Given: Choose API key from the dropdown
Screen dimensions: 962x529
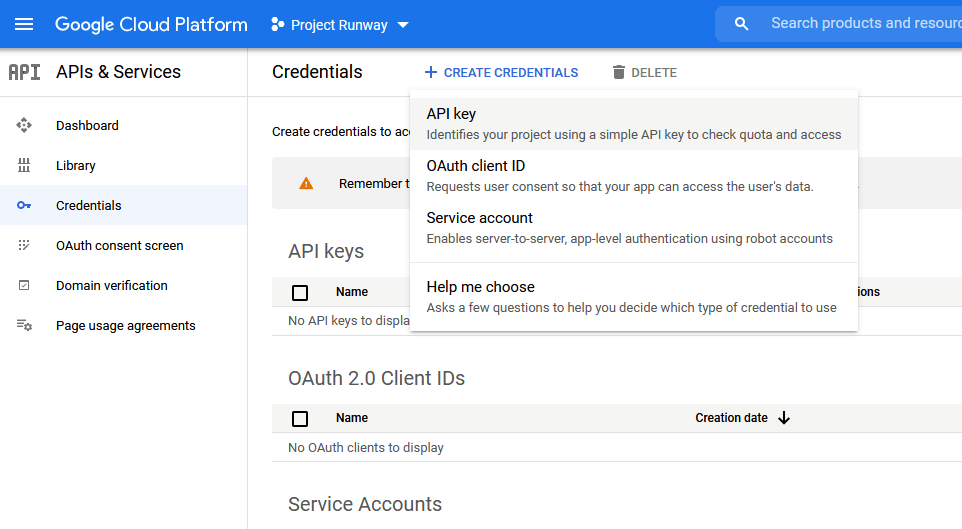Looking at the screenshot, I should (x=634, y=123).
